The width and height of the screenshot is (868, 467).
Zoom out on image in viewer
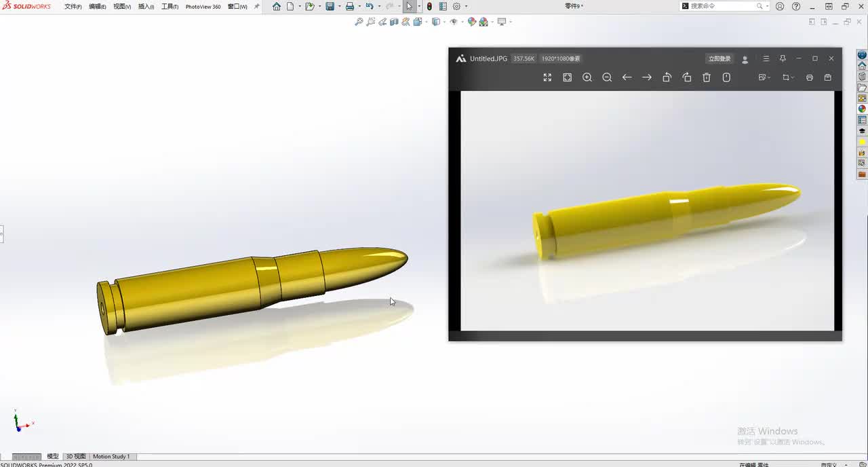click(607, 77)
